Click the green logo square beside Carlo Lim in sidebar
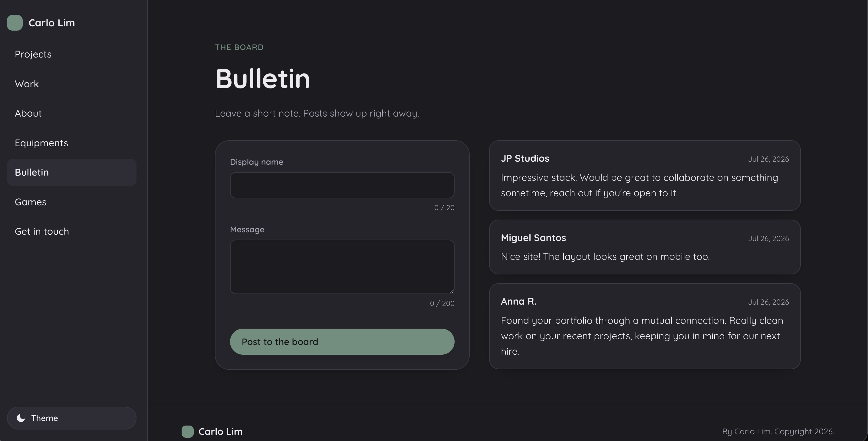Viewport: 868px width, 441px height. (x=15, y=23)
